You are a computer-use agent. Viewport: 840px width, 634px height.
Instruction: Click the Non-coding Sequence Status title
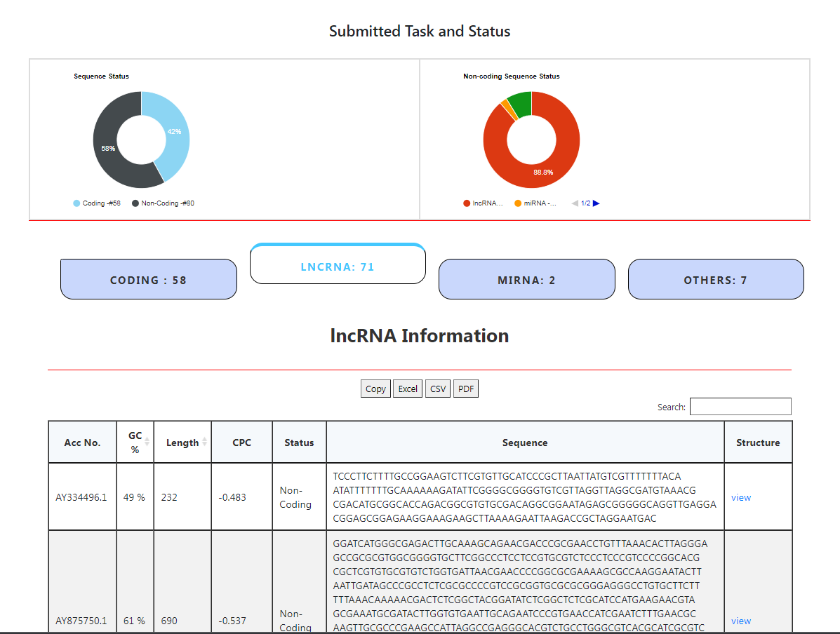512,76
